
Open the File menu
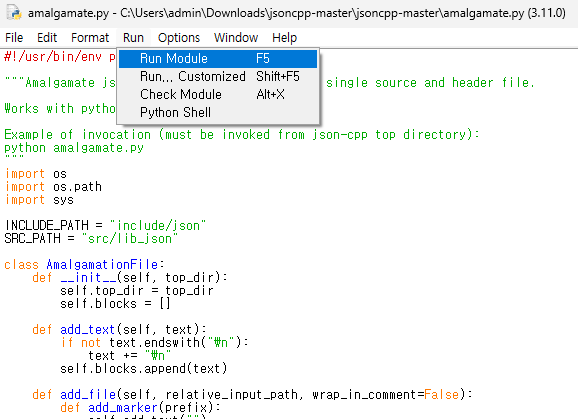point(14,38)
